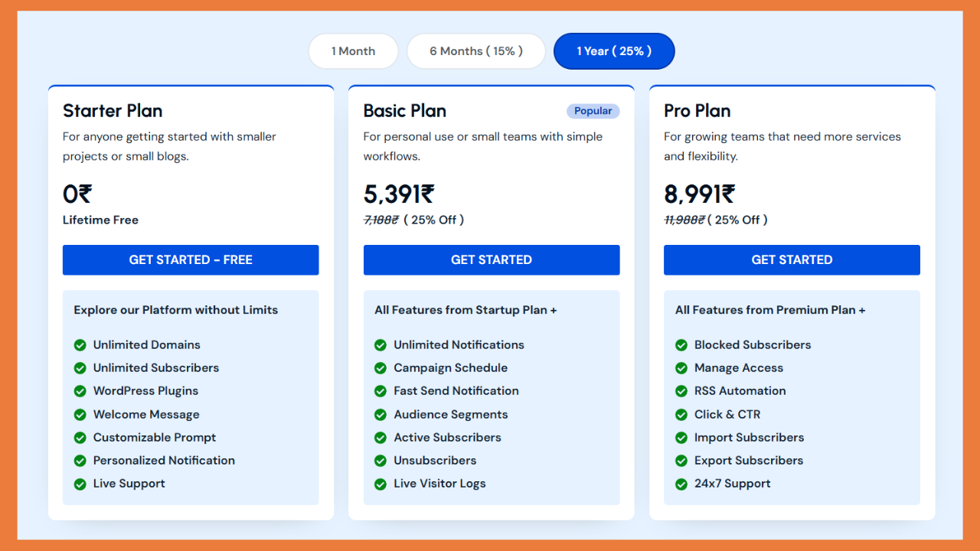Image resolution: width=980 pixels, height=551 pixels.
Task: Click check icon next to Live Visitor Logs
Action: (x=381, y=484)
